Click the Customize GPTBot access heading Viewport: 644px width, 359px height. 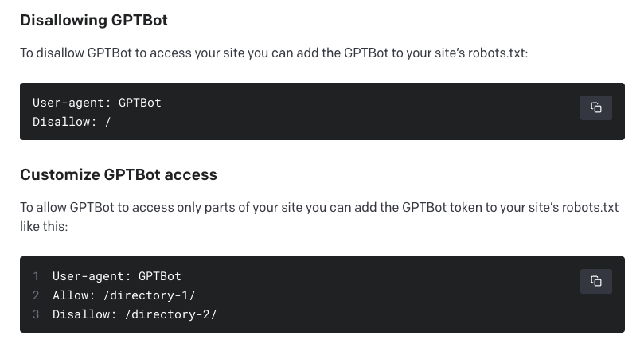point(119,174)
